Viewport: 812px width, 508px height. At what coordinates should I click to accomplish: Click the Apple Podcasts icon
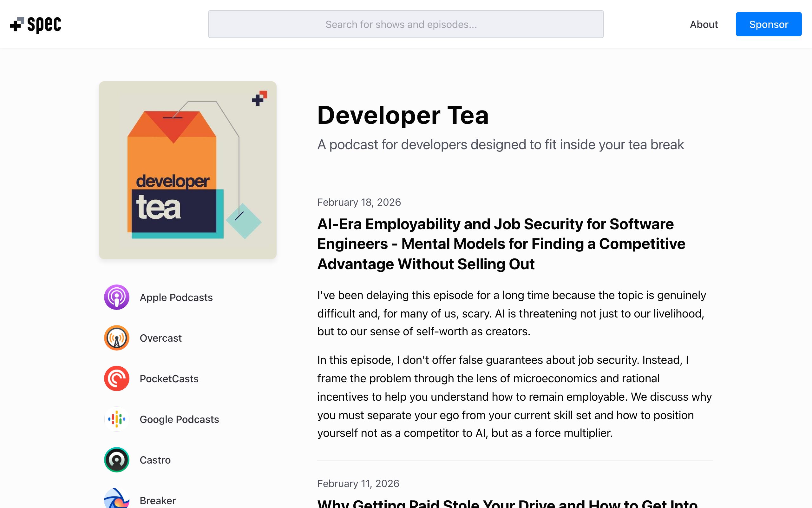116,297
